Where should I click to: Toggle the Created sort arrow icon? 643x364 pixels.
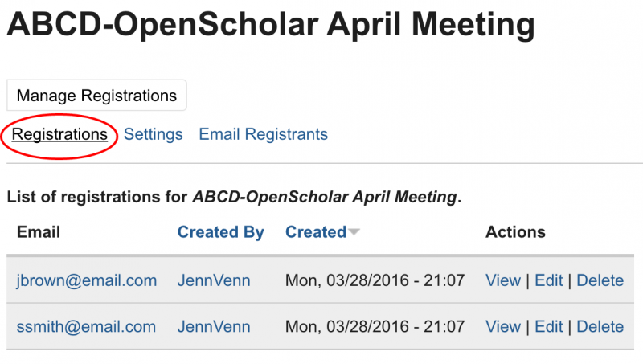(354, 232)
